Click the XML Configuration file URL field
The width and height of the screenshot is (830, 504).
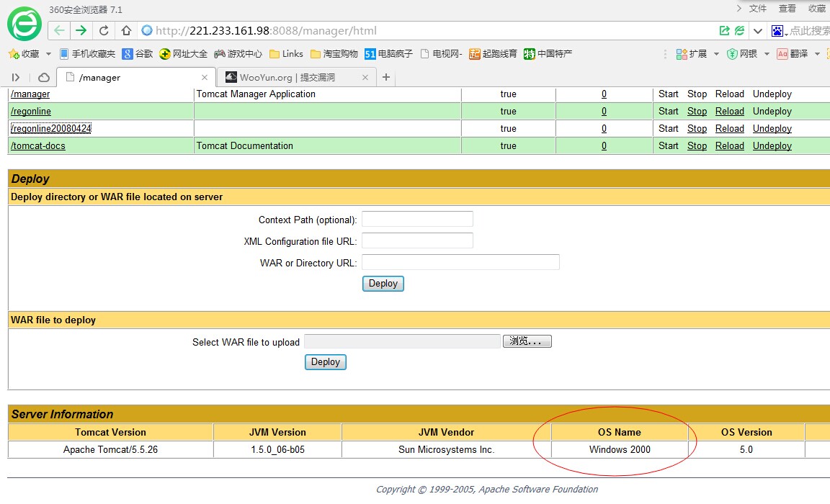tap(417, 240)
